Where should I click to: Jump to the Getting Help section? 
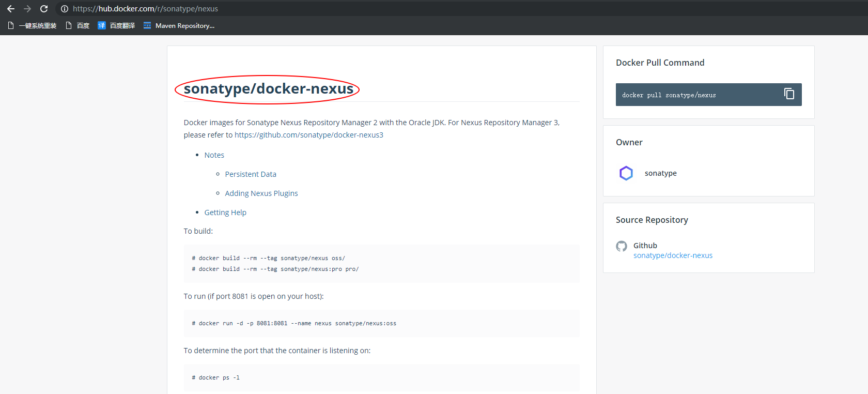point(225,213)
